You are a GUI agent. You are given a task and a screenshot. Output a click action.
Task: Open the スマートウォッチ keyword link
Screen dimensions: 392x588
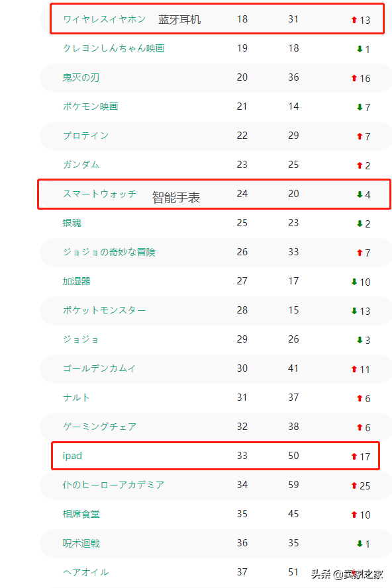(99, 194)
